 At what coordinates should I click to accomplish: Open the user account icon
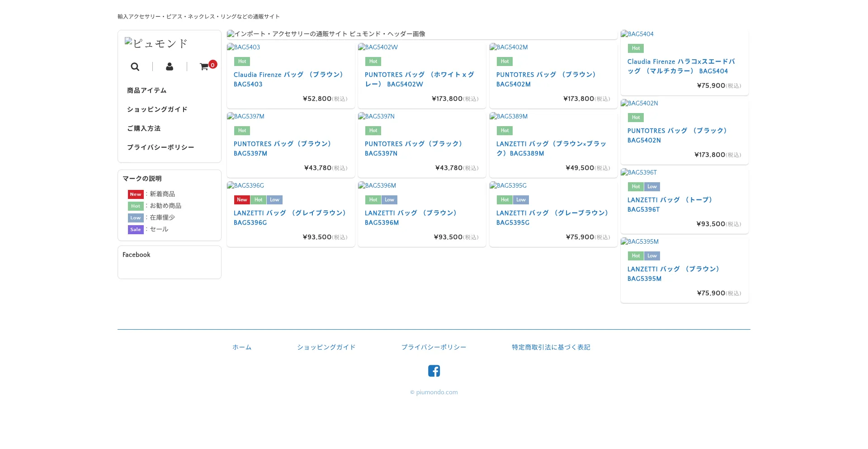[170, 67]
